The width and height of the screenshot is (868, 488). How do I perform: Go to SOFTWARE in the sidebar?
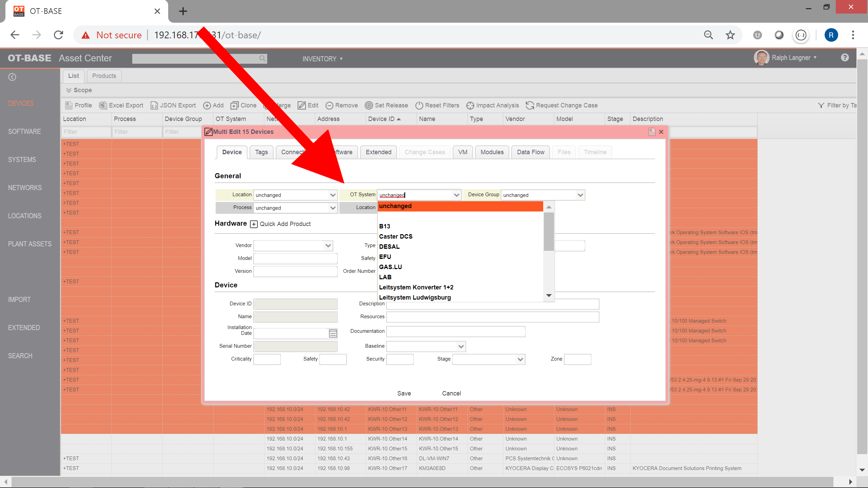pyautogui.click(x=24, y=131)
